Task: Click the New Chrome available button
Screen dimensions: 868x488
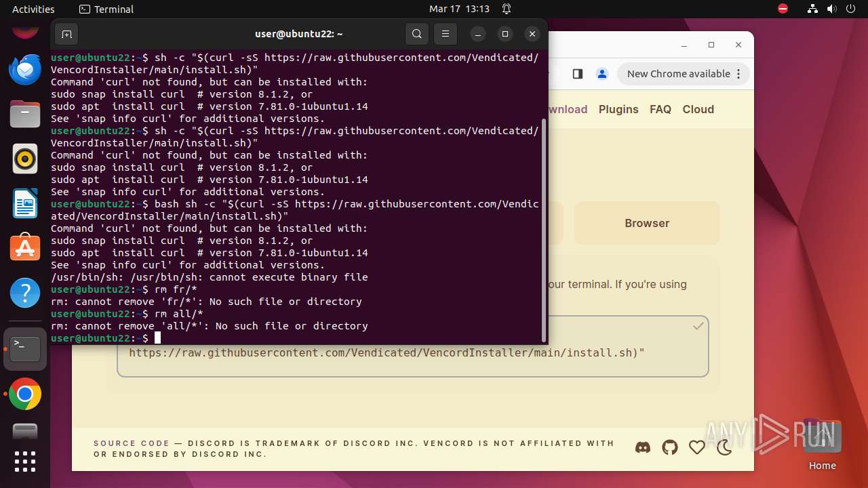Action: (x=684, y=74)
